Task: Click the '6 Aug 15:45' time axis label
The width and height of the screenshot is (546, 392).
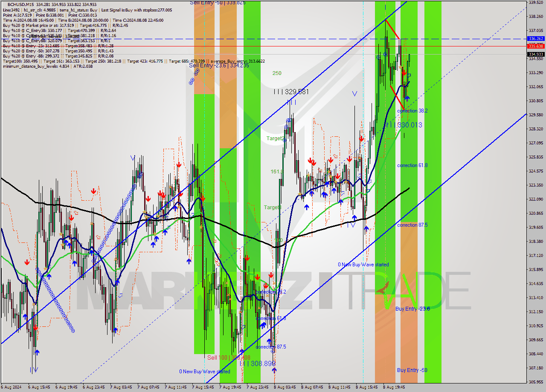Action: (x=40, y=388)
